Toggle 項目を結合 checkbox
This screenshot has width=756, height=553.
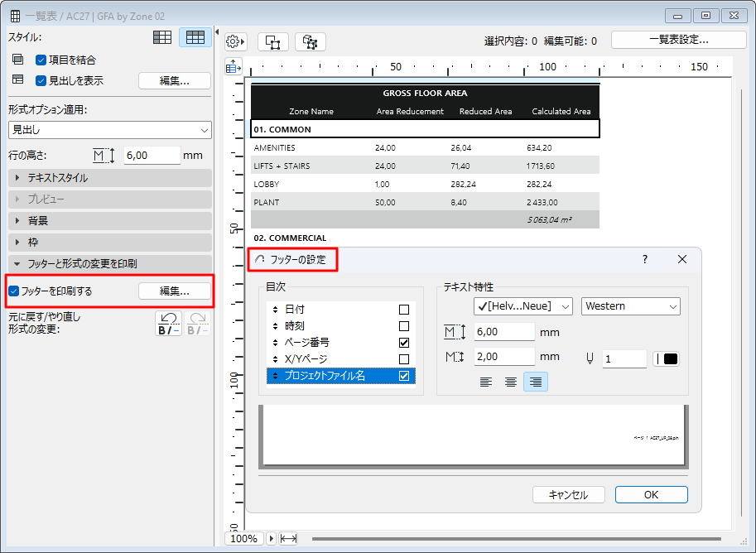pos(41,60)
